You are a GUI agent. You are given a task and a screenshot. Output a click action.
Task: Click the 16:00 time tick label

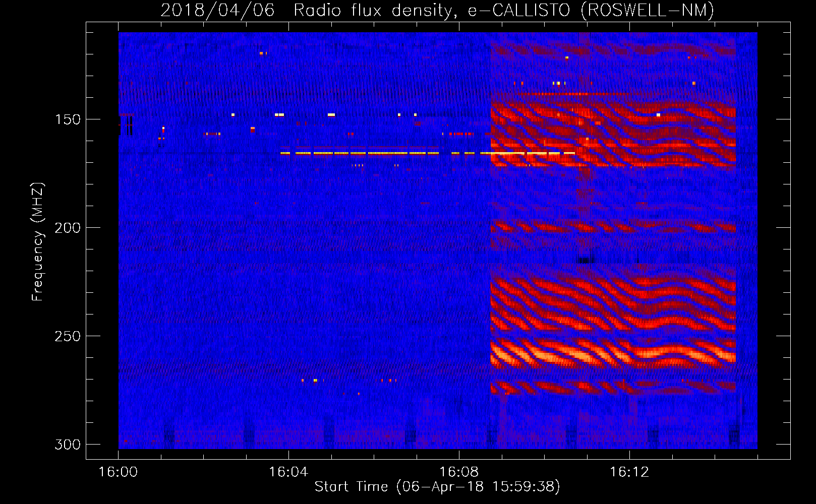[x=118, y=472]
